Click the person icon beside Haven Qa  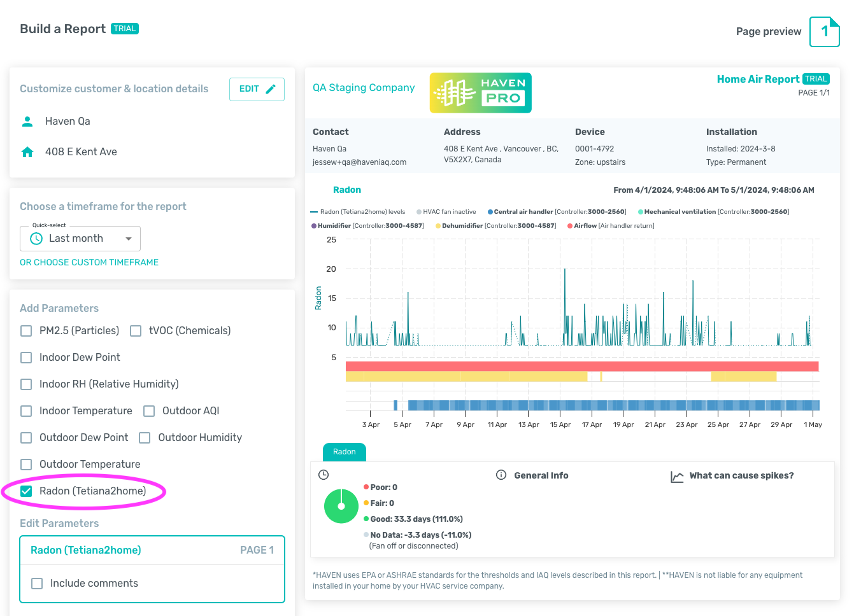point(27,121)
